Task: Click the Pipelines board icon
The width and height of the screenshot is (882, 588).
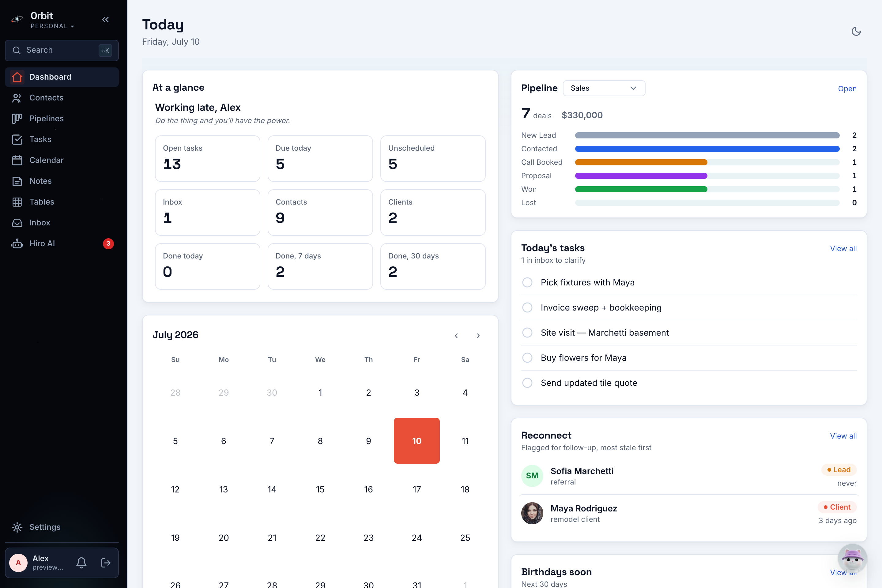Action: (17, 119)
